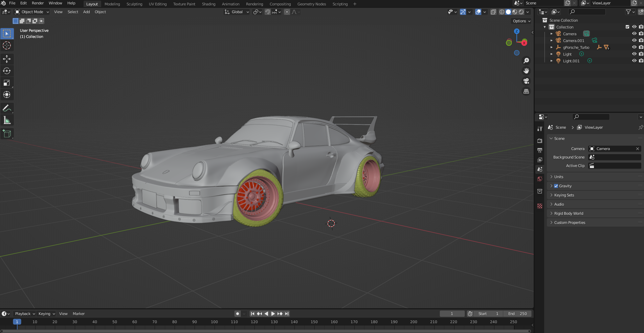Open the Output properties tab

tap(540, 150)
